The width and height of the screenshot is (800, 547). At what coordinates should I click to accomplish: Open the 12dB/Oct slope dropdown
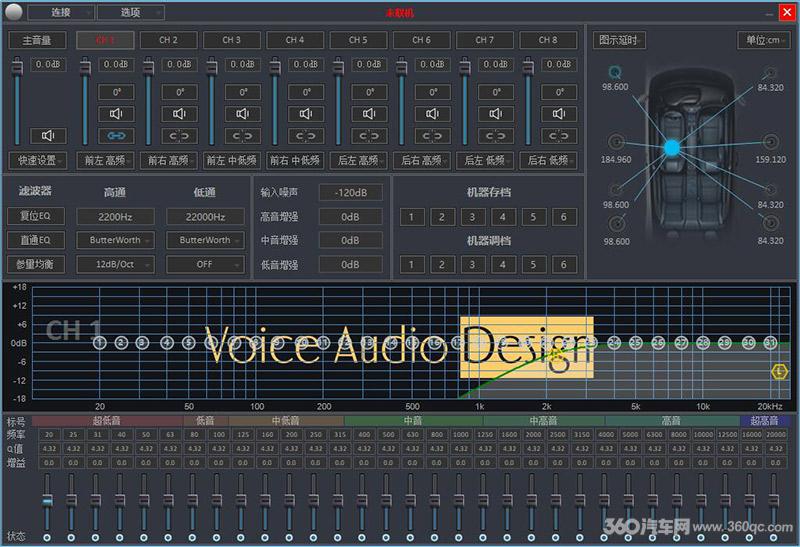click(115, 264)
